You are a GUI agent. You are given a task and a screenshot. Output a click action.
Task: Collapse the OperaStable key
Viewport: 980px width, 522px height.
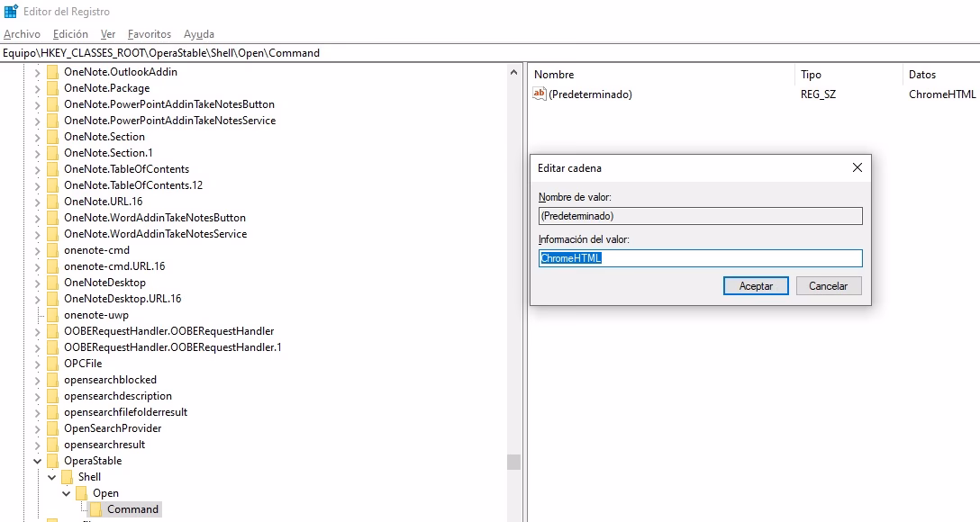[x=37, y=462]
